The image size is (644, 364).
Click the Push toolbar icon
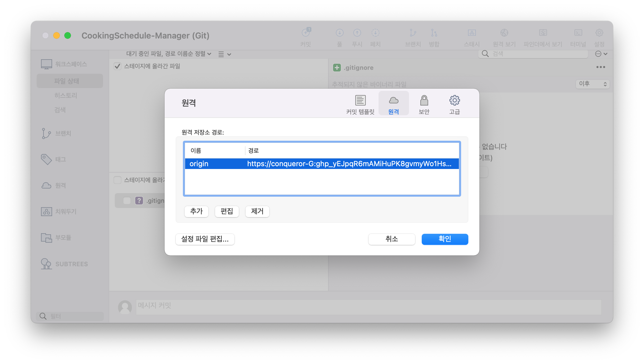[357, 33]
